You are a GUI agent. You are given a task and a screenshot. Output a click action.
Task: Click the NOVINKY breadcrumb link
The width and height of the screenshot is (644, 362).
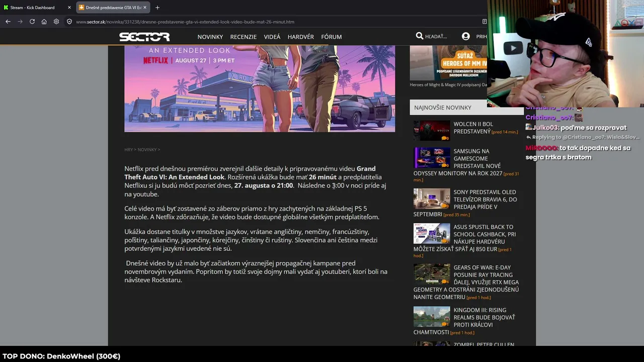click(x=147, y=149)
